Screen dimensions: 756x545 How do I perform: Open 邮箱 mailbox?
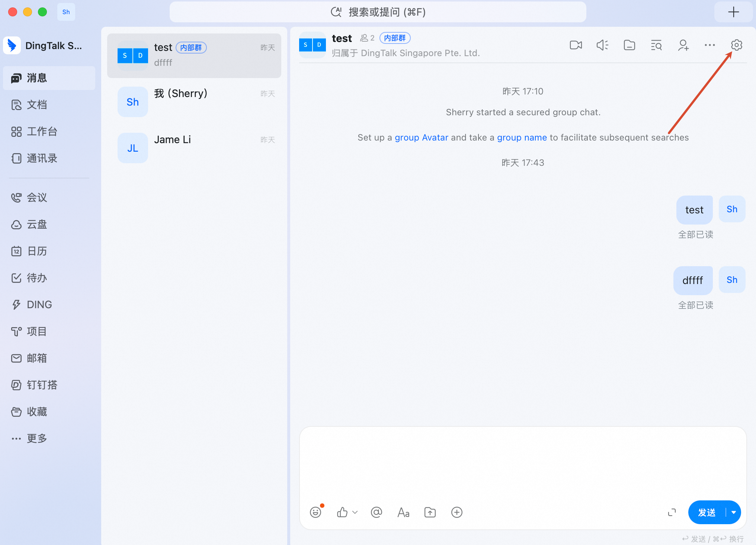tap(49, 358)
